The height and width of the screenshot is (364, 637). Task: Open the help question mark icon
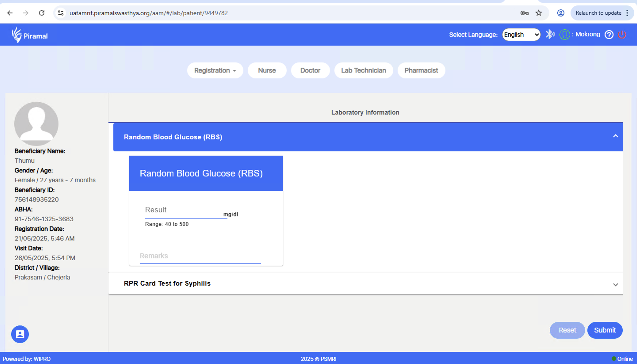point(609,34)
